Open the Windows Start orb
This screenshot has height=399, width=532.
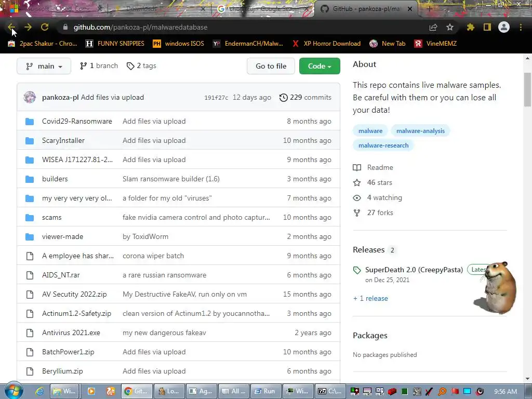[x=14, y=391]
